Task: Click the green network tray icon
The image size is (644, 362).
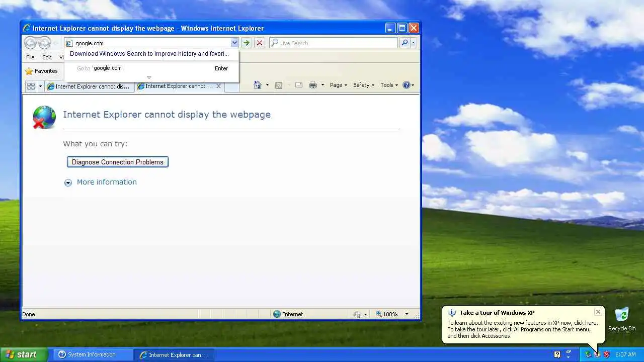Action: coord(588,354)
